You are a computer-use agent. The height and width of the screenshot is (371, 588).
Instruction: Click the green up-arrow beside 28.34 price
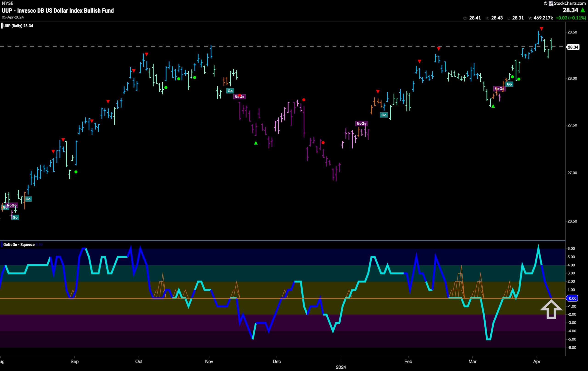pyautogui.click(x=583, y=10)
